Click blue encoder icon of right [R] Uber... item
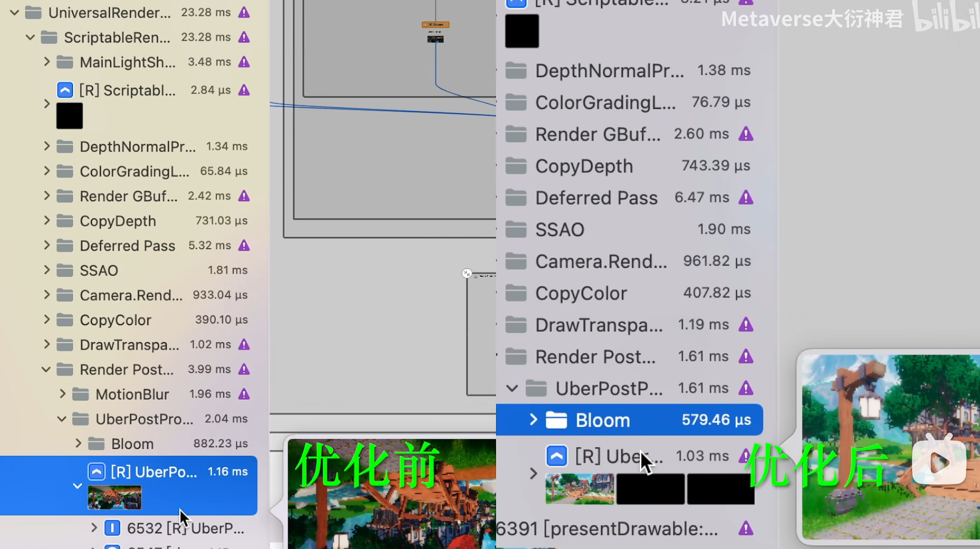Viewport: 980px width, 549px height. pos(556,456)
